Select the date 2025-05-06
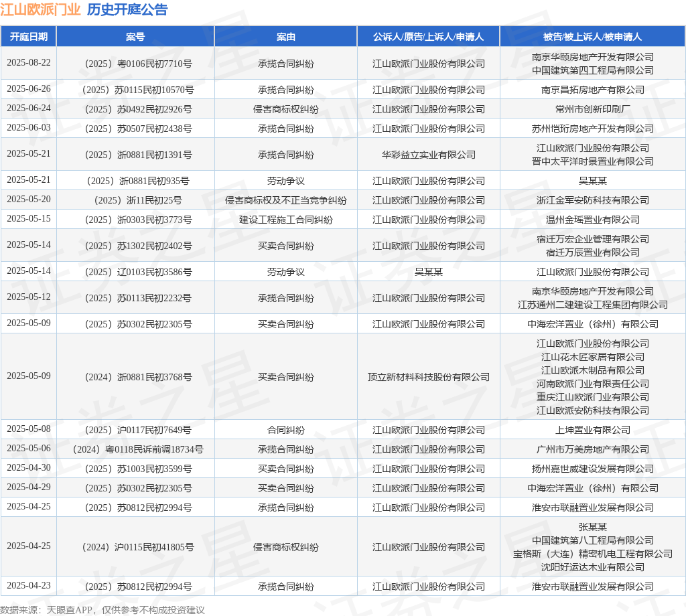Screen dimensions: 686x616 coord(29,448)
